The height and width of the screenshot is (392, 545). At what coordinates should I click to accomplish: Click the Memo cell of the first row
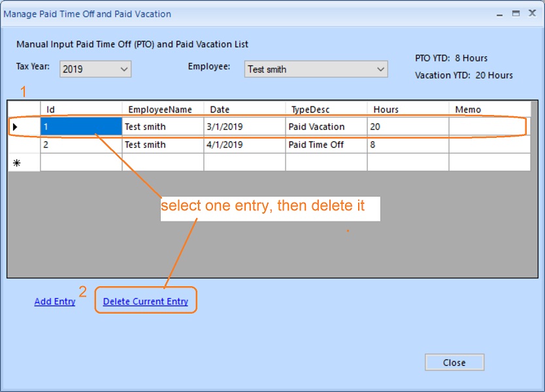pyautogui.click(x=489, y=127)
